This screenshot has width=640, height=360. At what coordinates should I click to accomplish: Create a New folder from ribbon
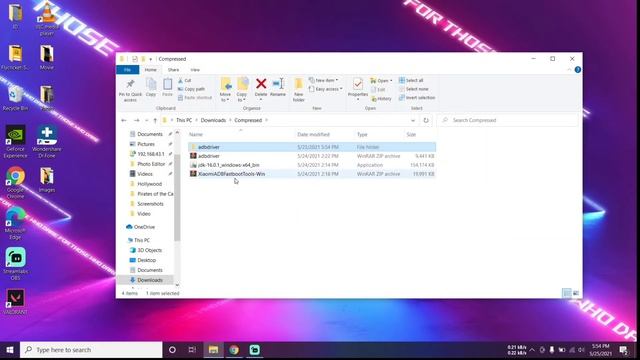[x=299, y=89]
